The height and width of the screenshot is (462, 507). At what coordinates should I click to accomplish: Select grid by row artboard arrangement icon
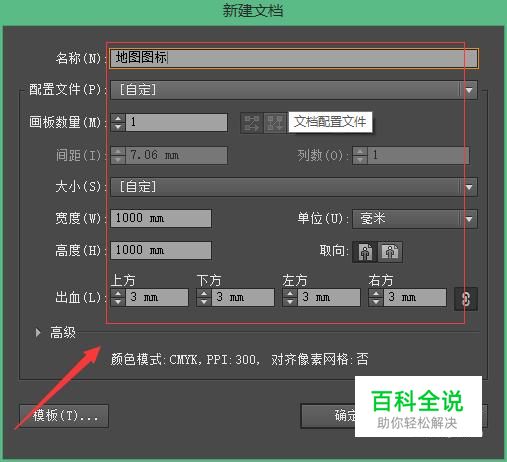click(252, 123)
